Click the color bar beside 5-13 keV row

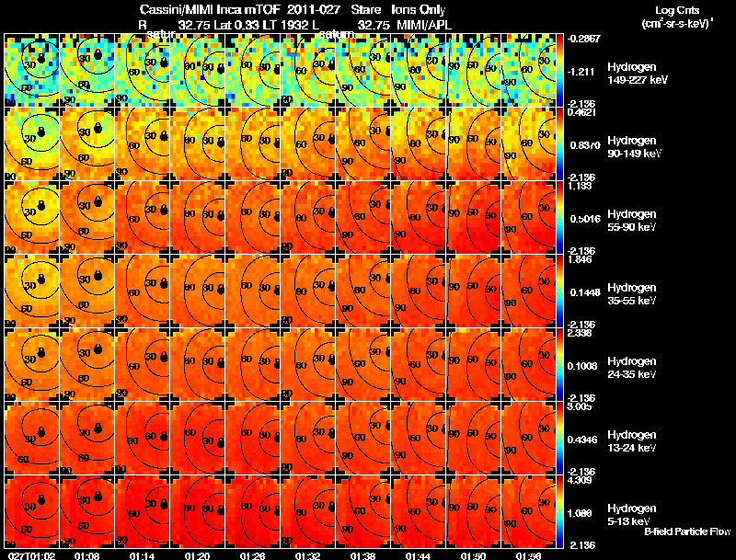(x=559, y=511)
